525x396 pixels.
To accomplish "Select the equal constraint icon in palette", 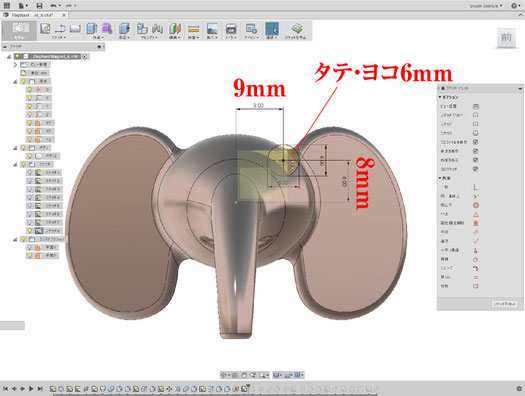I will point(476,277).
